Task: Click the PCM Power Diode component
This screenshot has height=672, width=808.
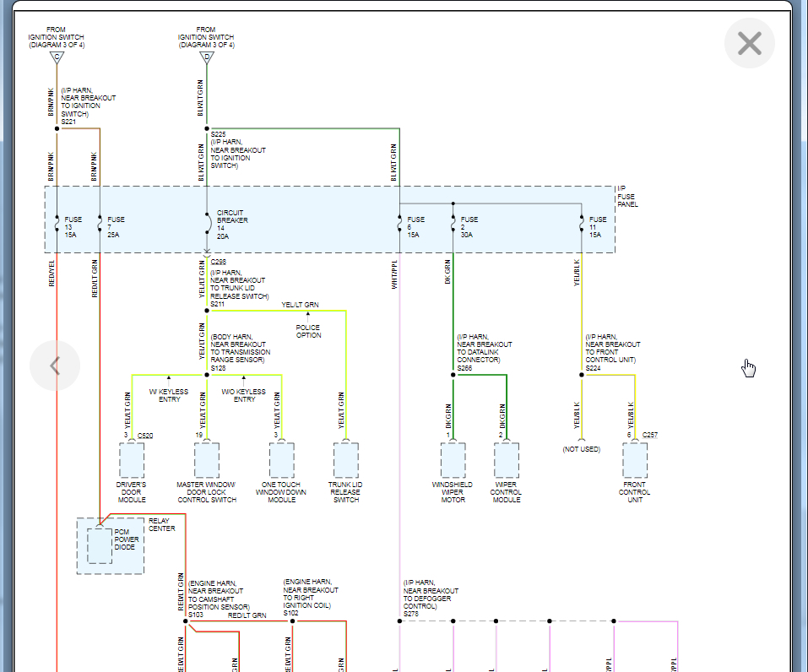Action: tap(100, 546)
